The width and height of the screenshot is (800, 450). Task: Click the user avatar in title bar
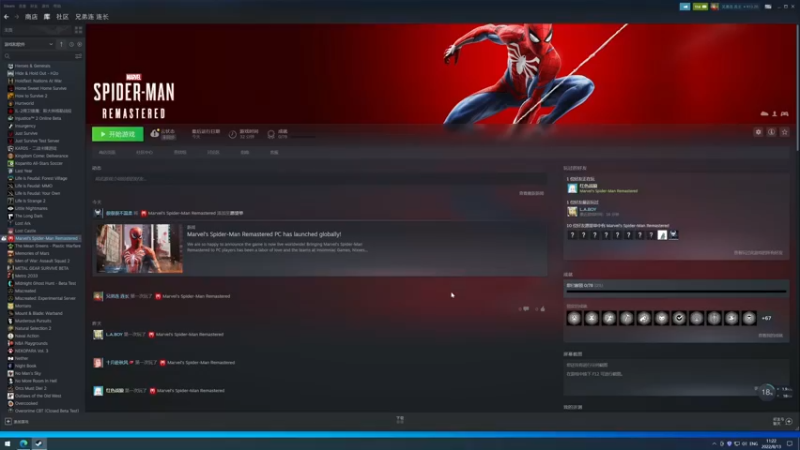(714, 7)
